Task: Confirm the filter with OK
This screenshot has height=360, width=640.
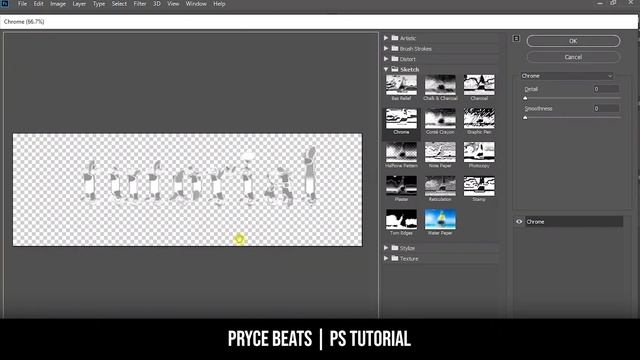Action: coord(573,41)
